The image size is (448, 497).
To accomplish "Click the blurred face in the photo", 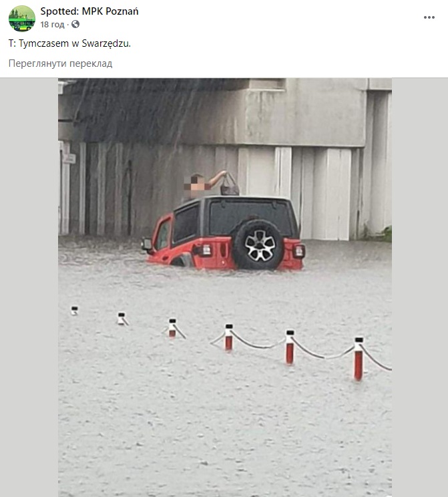I will click(196, 184).
